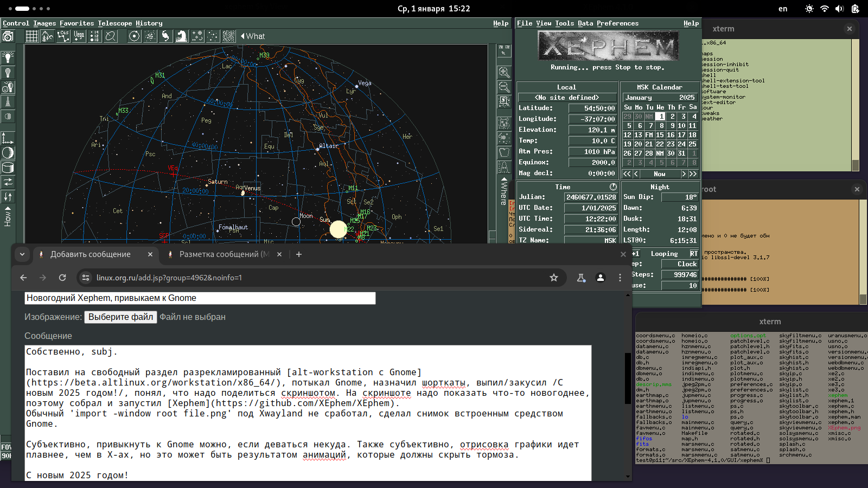Click the bright light bulb icon at top
Viewport: 868px width, 488px height.
point(8,58)
